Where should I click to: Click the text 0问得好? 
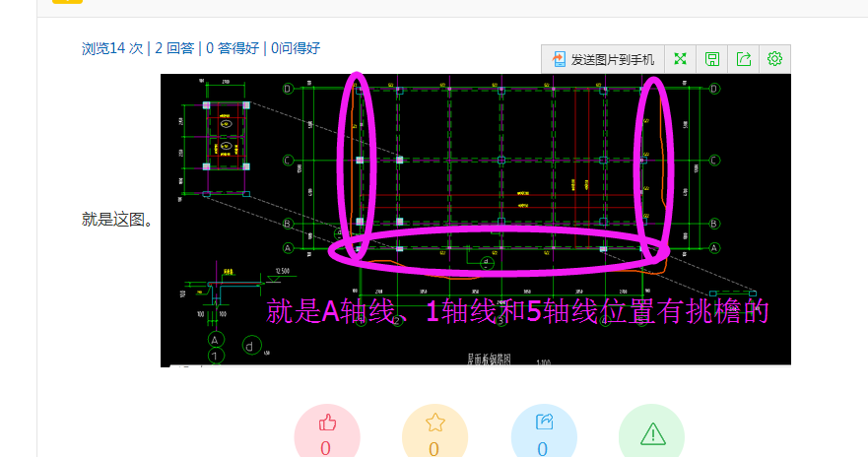coord(296,48)
